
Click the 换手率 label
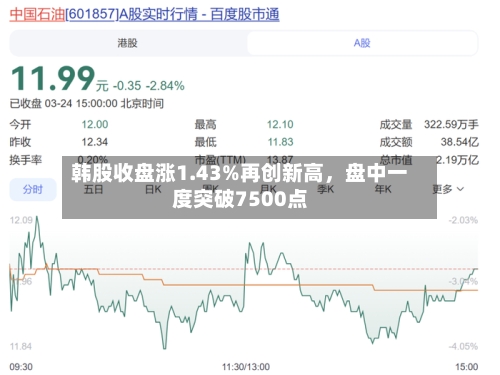pyautogui.click(x=26, y=160)
